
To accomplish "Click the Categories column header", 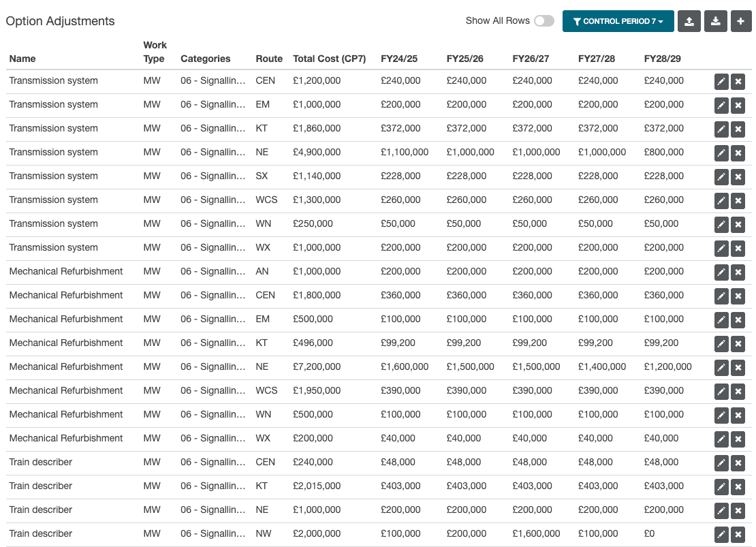I will (205, 59).
